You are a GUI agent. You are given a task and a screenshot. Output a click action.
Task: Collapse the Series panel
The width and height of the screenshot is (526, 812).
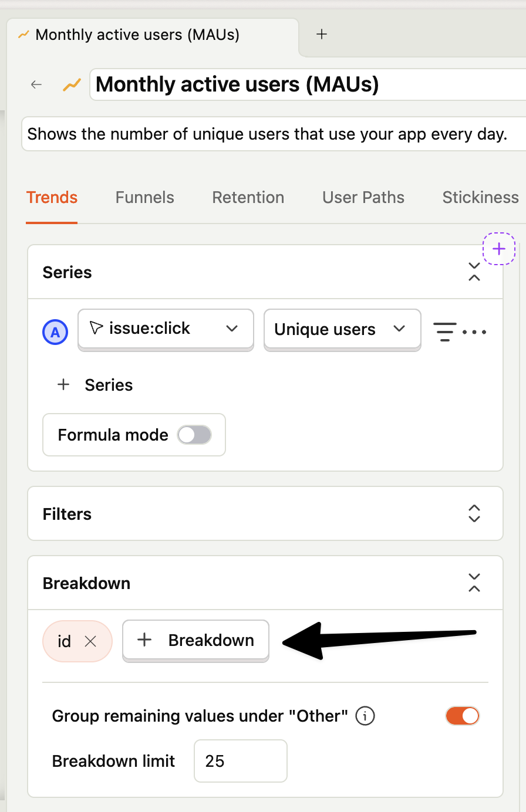coord(474,272)
